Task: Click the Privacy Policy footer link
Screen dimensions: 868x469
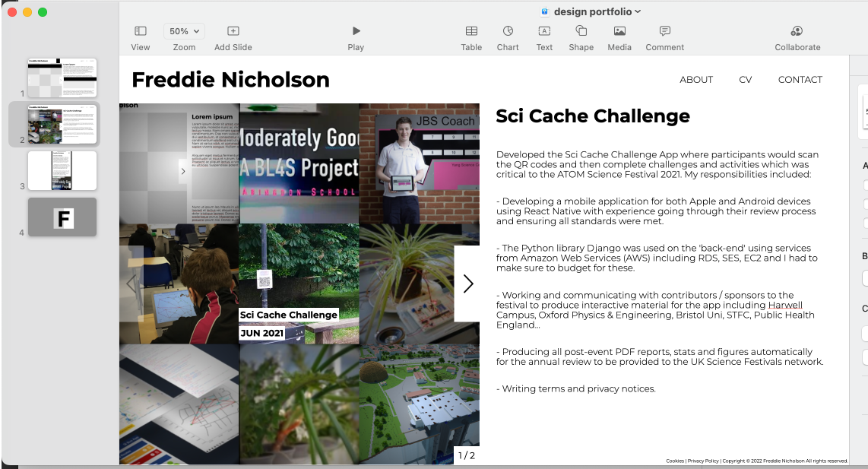Action: pyautogui.click(x=702, y=461)
